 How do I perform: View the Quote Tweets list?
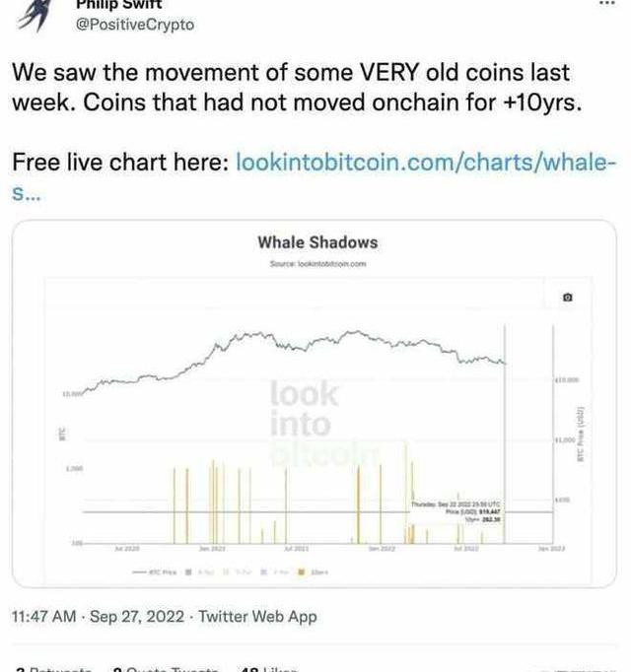(166, 669)
